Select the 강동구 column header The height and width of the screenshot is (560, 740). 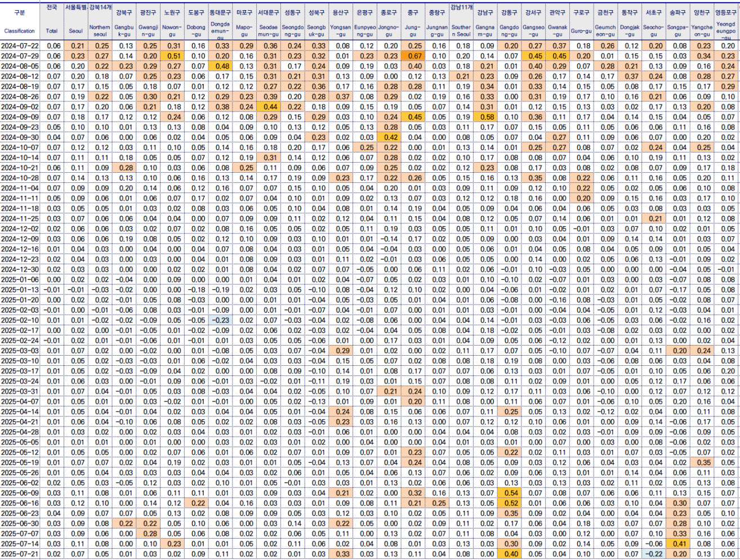[x=509, y=12]
